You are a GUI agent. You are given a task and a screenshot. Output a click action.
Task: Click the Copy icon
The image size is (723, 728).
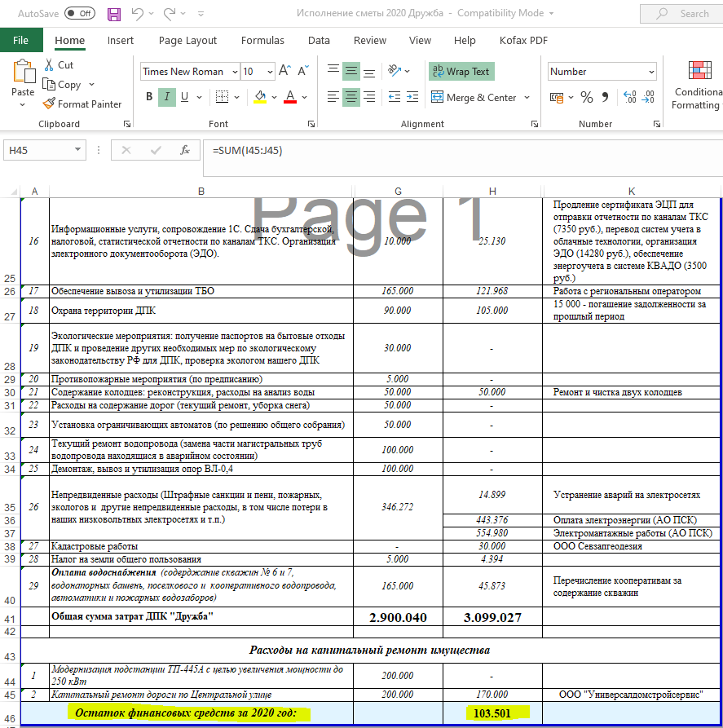coord(49,85)
